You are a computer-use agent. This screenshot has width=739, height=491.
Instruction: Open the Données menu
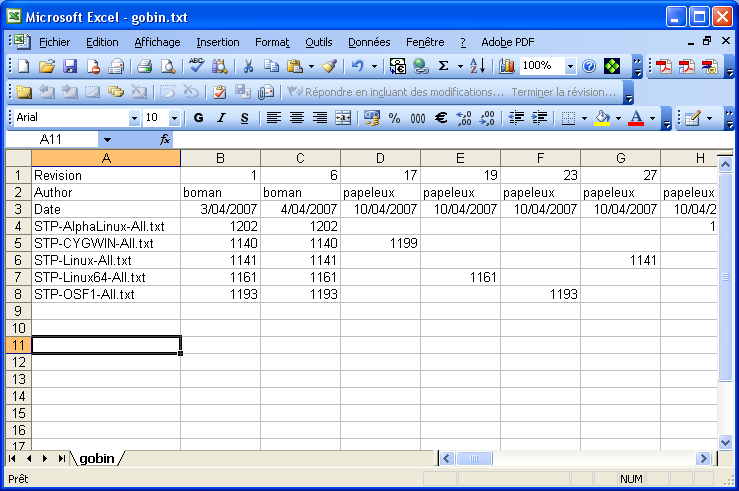(x=369, y=42)
